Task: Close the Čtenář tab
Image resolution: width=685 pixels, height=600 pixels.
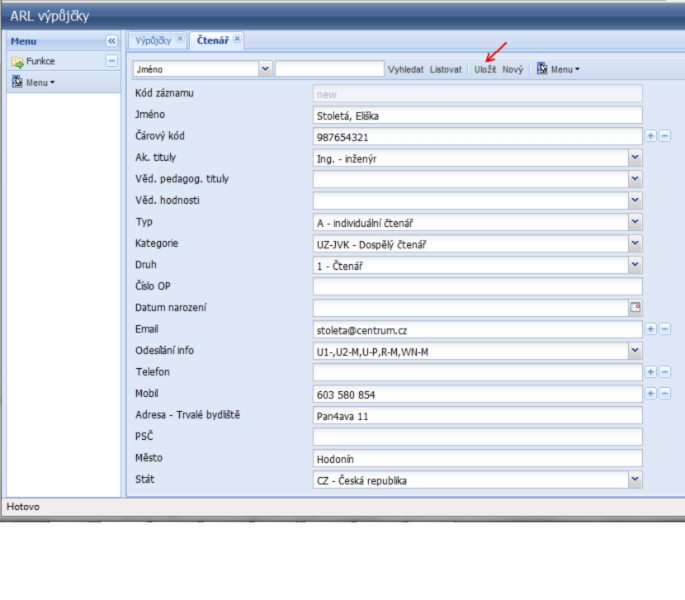Action: [x=238, y=40]
